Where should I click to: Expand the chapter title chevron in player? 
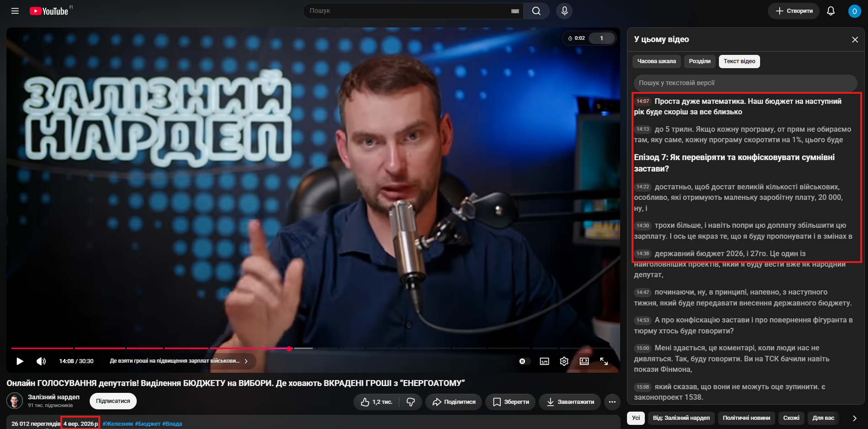(246, 361)
